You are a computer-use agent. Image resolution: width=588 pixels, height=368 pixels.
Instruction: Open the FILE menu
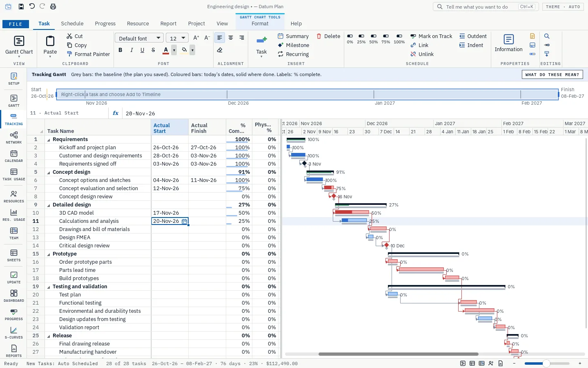[x=16, y=24]
